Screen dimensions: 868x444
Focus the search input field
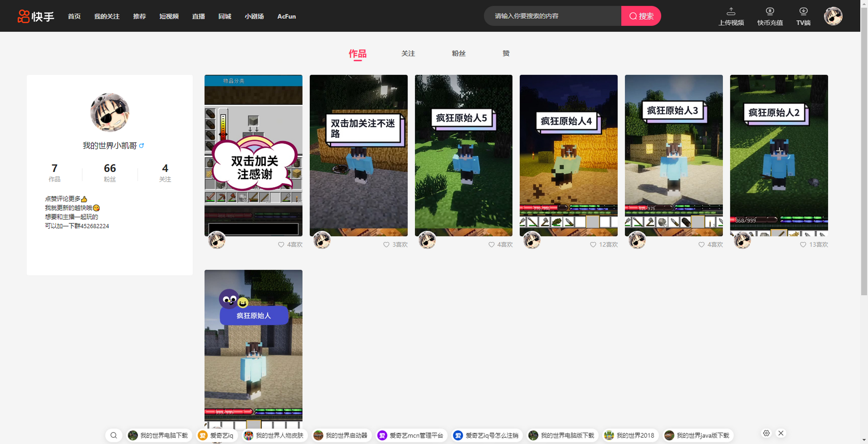(x=552, y=16)
